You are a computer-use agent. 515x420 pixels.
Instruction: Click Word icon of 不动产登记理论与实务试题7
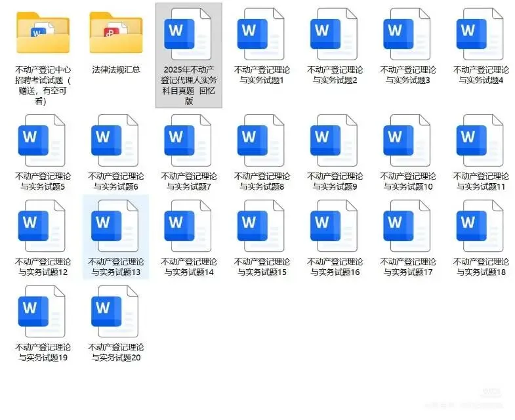pyautogui.click(x=188, y=140)
